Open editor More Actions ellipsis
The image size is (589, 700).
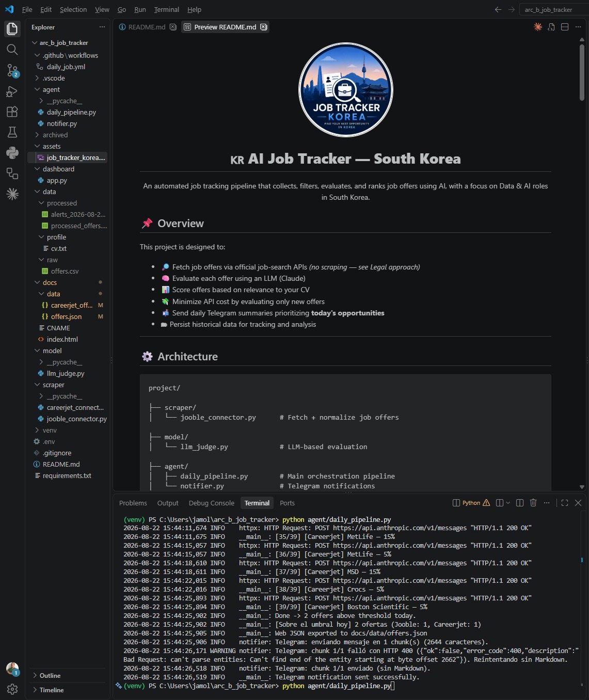(578, 27)
